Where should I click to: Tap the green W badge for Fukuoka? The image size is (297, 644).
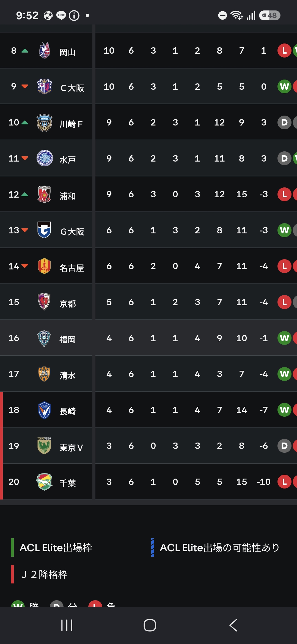[x=284, y=338]
